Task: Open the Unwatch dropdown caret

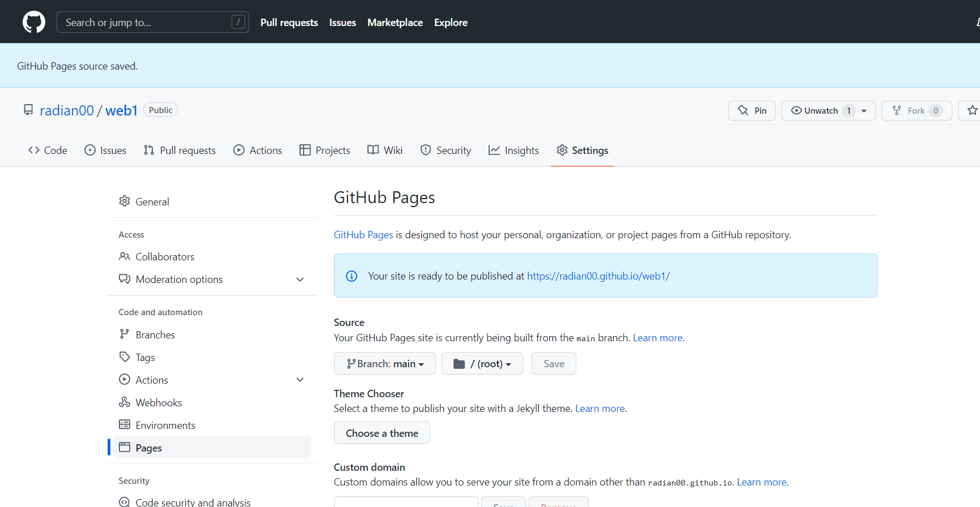Action: (864, 111)
